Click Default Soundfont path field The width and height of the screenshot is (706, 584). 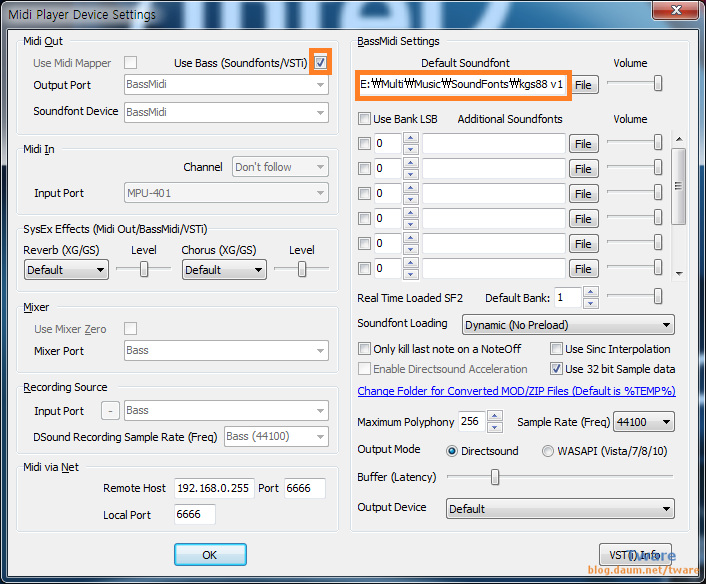tap(462, 85)
